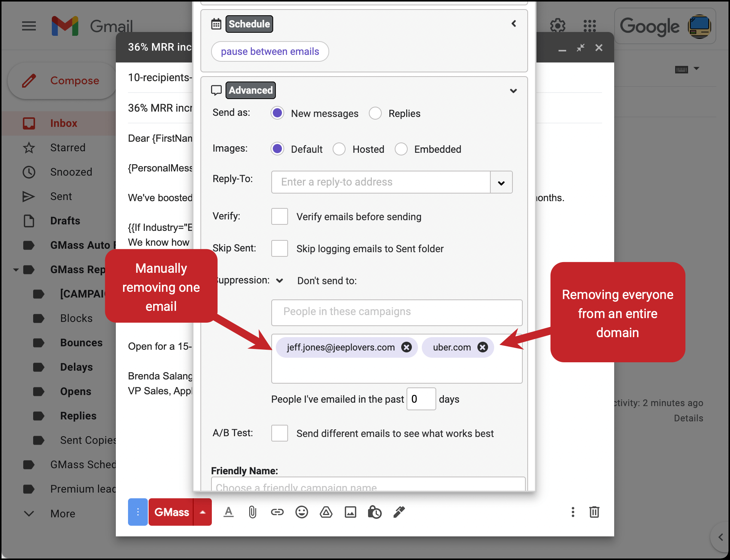Click the Schedule section label

click(x=249, y=24)
